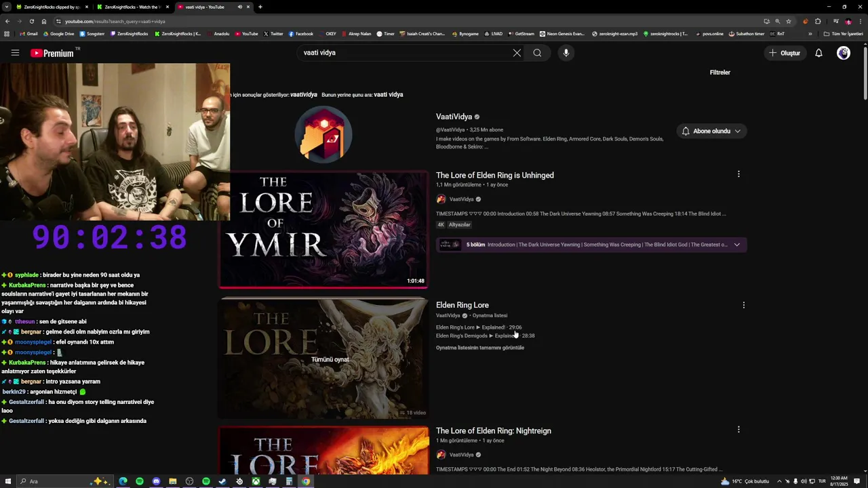Open more options for Lore of Elden Ring: Nightreign
Screen dimensions: 868x488
pos(738,429)
